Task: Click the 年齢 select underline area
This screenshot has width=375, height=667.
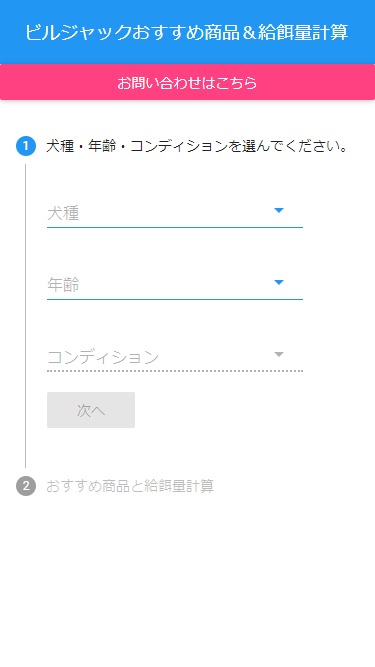Action: coord(175,299)
